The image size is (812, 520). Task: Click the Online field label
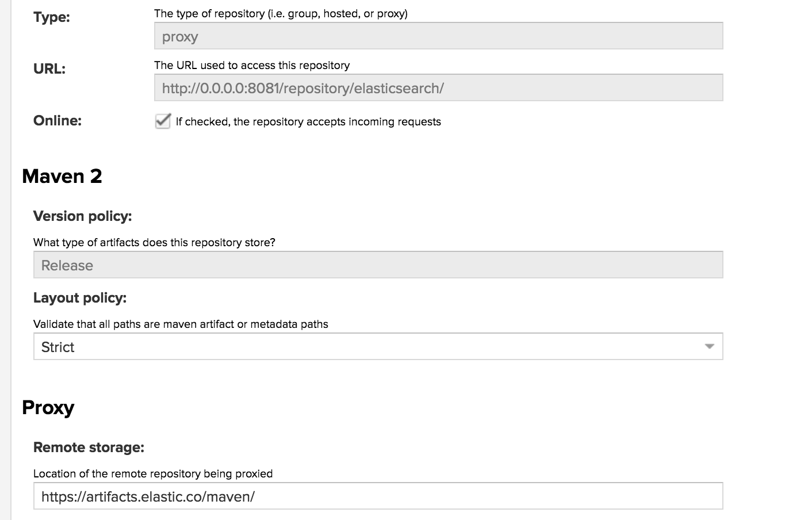(x=57, y=120)
